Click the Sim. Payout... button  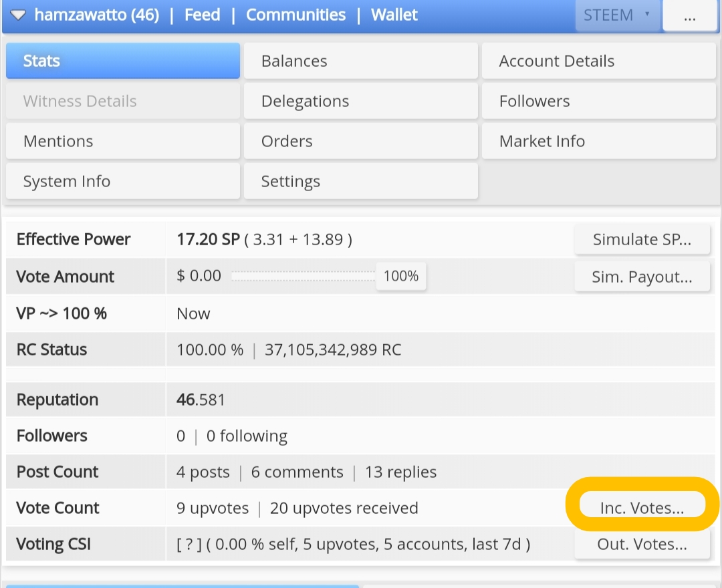pos(642,277)
